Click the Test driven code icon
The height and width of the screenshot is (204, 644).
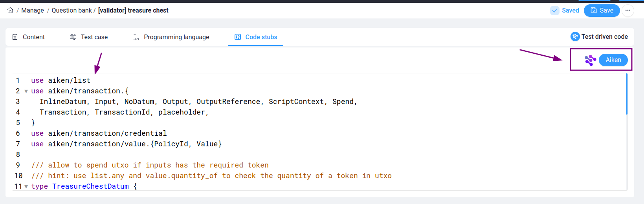tap(575, 36)
